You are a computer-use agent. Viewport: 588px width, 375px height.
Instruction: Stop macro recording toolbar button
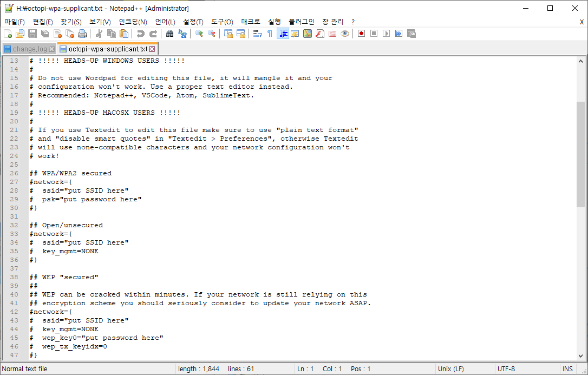pos(374,34)
